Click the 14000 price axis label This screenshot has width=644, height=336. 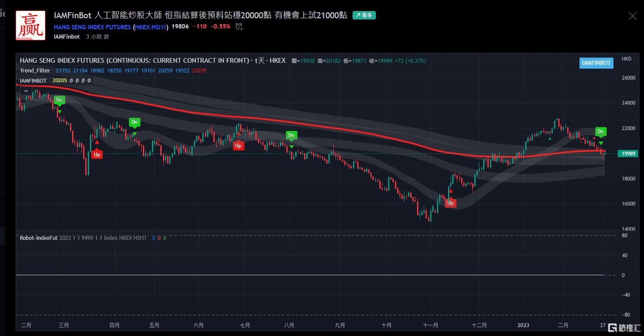coord(628,229)
